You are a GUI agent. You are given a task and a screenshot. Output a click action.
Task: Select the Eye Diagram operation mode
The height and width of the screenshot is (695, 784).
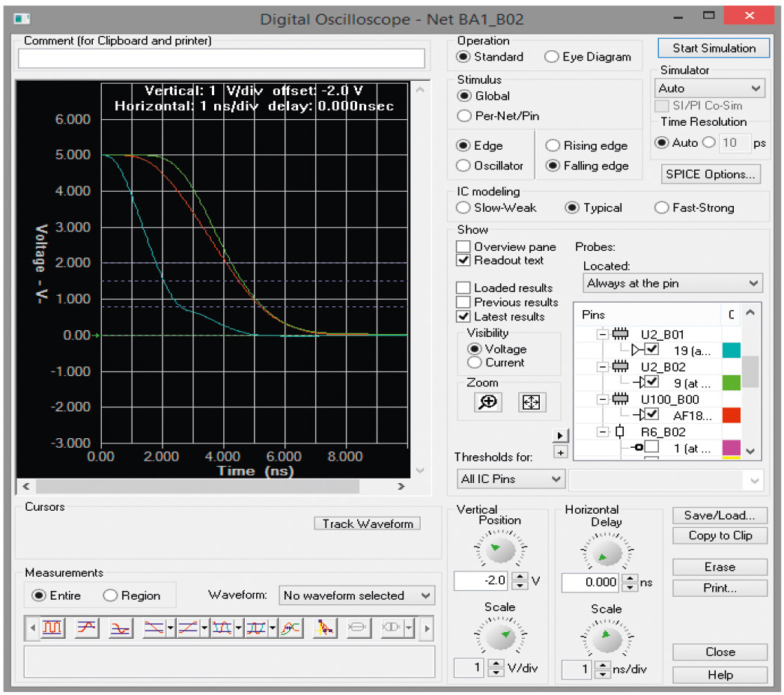pyautogui.click(x=552, y=56)
